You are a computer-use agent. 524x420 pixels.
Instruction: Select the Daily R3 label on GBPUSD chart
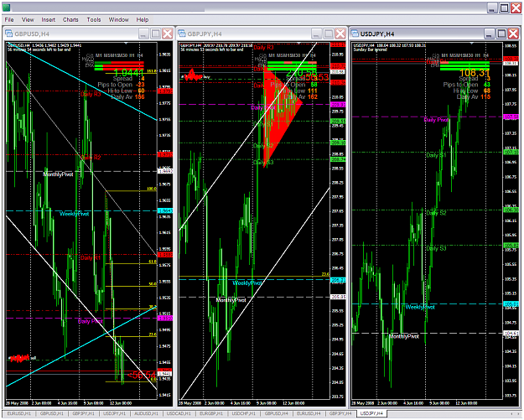[91, 94]
